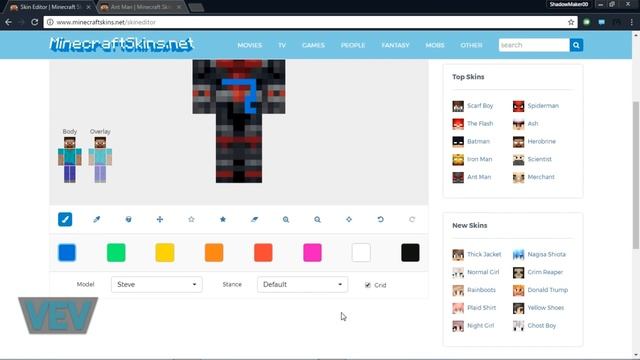Open the Thick Jacket skin link
The width and height of the screenshot is (640, 360).
pyautogui.click(x=484, y=254)
